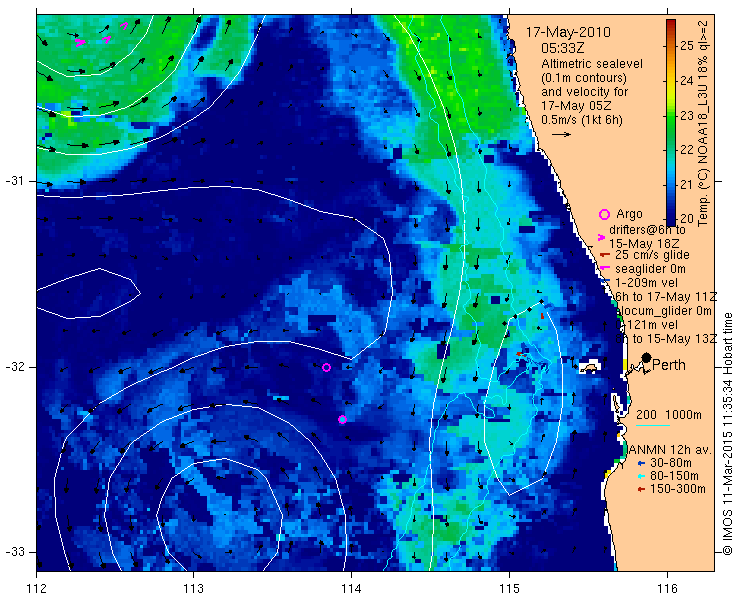Viewport: 740px width, 600px height.
Task: Click the temperature colour bar
Action: point(671,122)
